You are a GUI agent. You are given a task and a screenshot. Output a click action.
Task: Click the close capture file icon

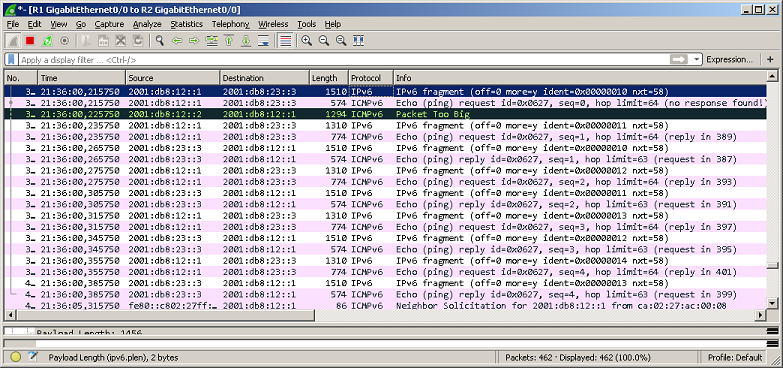pos(120,41)
